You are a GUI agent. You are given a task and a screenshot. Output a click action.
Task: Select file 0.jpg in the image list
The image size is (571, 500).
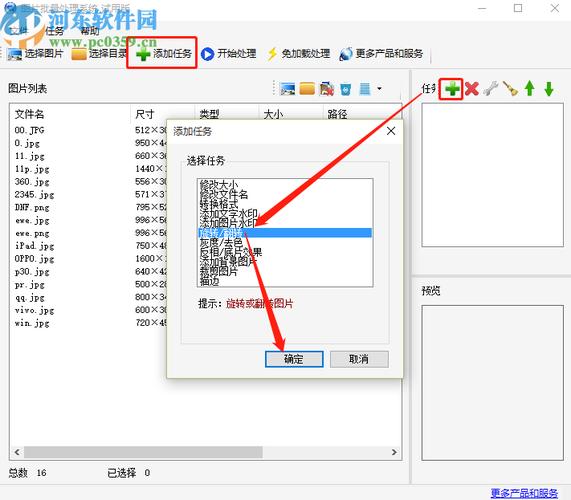coord(27,143)
